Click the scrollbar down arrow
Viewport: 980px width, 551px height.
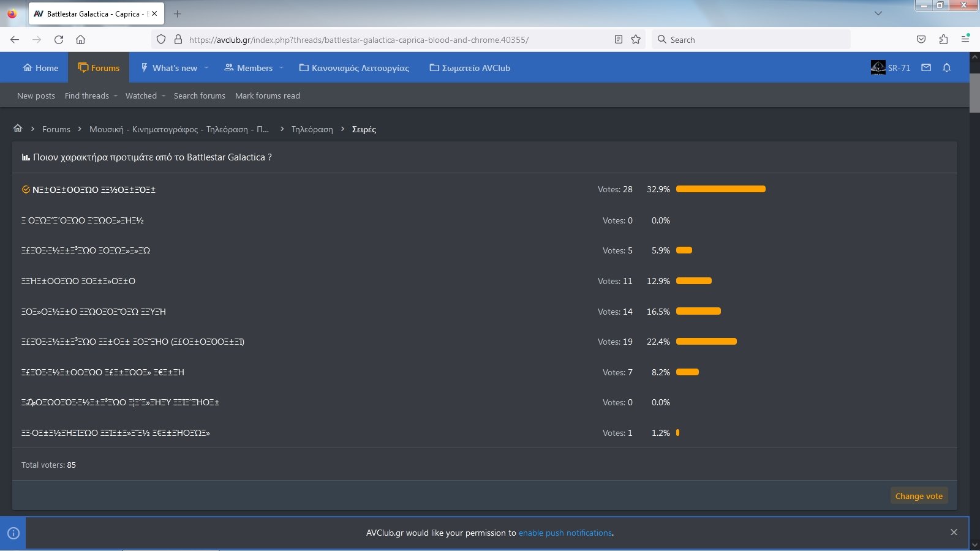(x=974, y=545)
